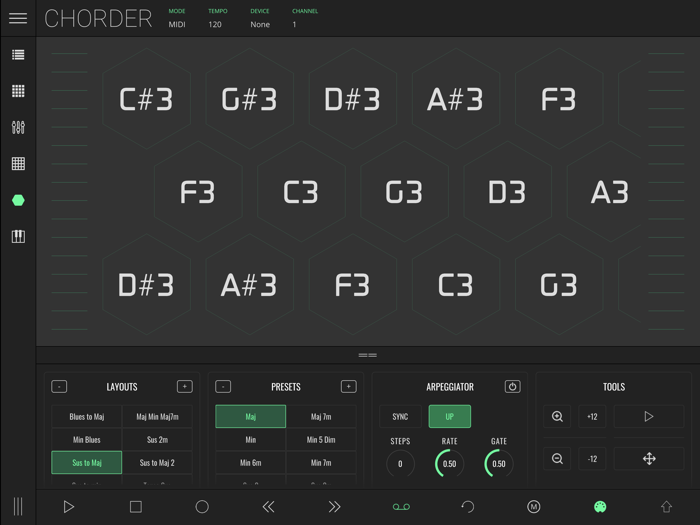Select the move arrows tool
Screen dimensions: 700x525
pos(649,458)
